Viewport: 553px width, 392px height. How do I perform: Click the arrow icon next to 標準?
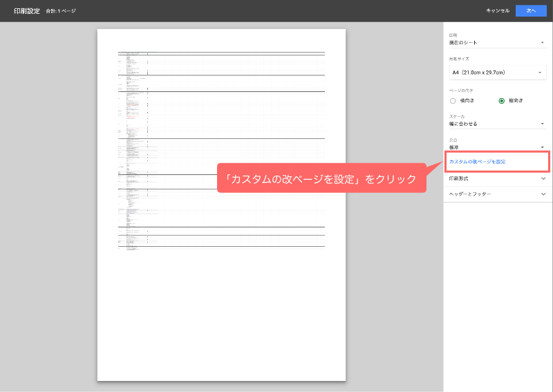543,147
